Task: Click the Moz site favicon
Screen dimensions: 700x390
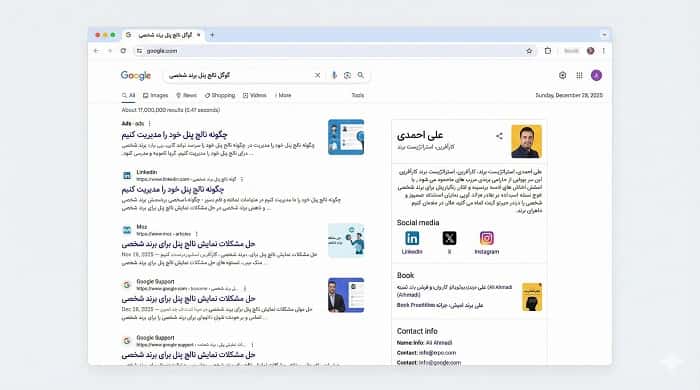Action: pos(127,230)
